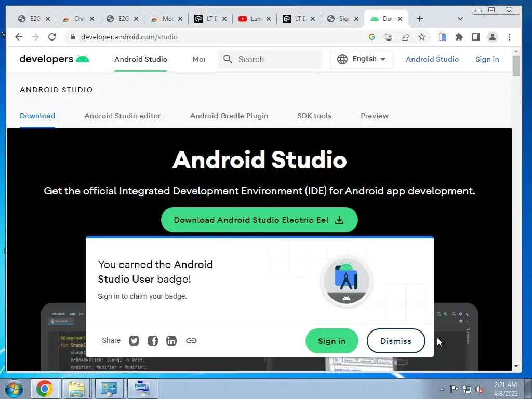This screenshot has height=399, width=532.
Task: Open Windows Explorer from the taskbar
Action: point(76,389)
